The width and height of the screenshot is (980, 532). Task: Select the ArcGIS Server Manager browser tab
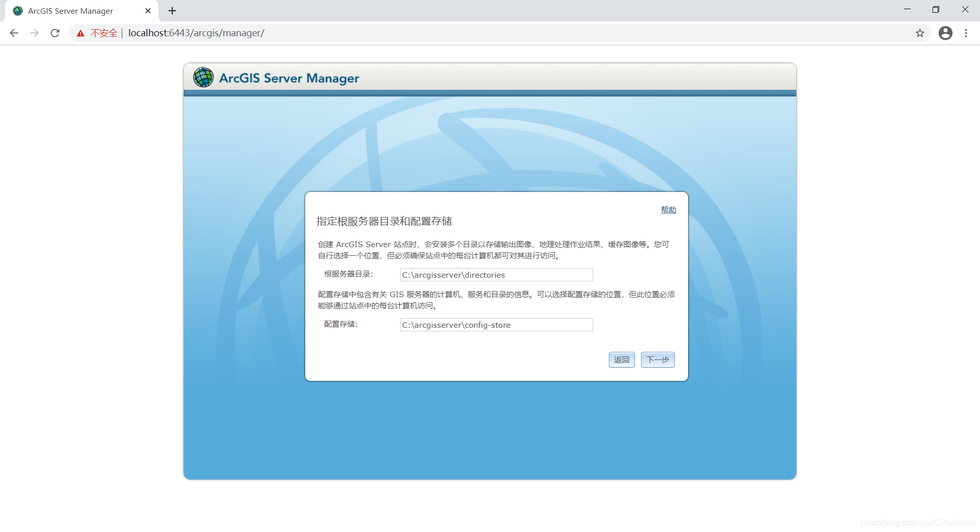(82, 11)
